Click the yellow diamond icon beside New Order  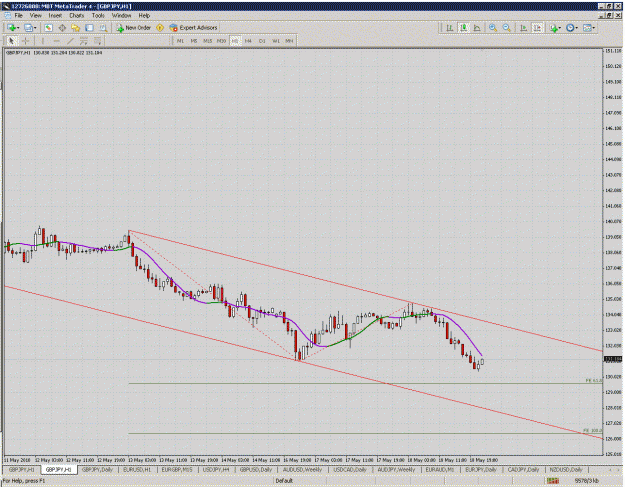160,27
